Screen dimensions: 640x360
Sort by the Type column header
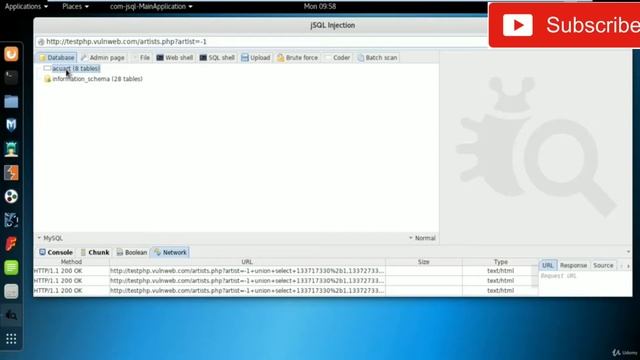(x=500, y=262)
